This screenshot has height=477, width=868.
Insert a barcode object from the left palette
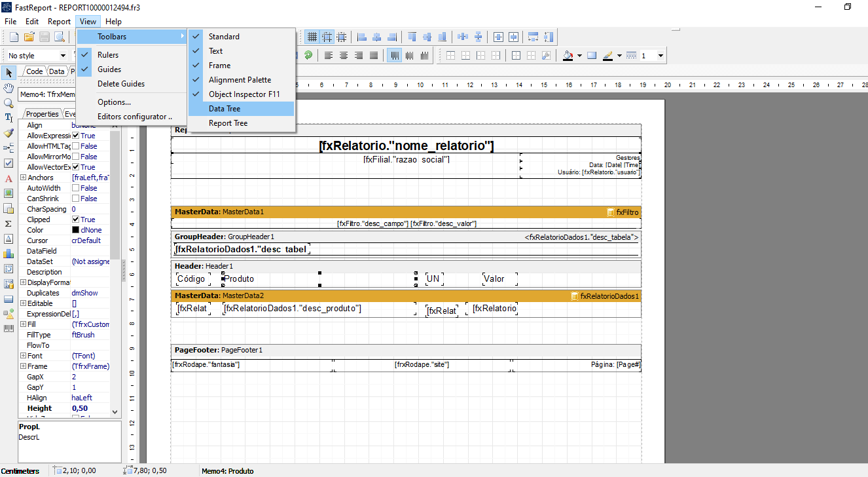(x=9, y=329)
